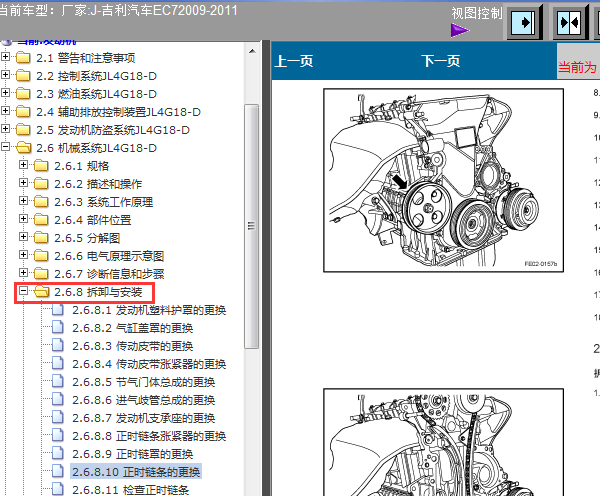The image size is (600, 496).
Task: Click document icon for 2.6.8.9 正时链罩的更换
Action: pos(58,454)
